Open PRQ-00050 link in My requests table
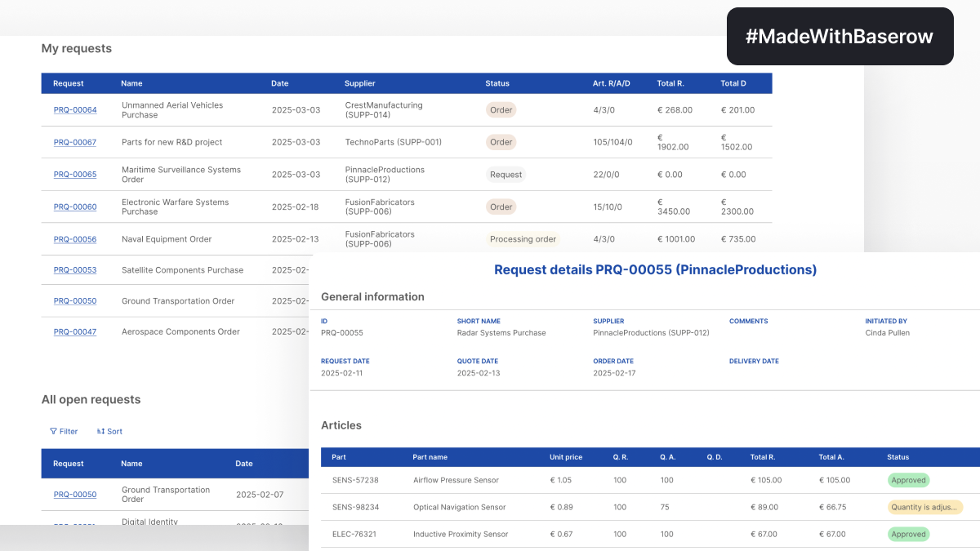The width and height of the screenshot is (980, 551). pyautogui.click(x=75, y=301)
